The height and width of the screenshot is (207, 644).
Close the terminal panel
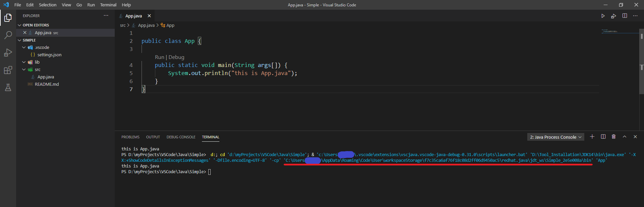(635, 137)
